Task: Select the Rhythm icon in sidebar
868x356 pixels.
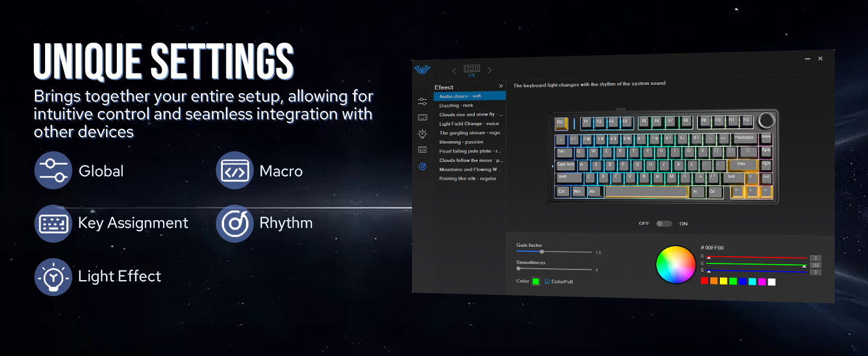Action: [423, 167]
